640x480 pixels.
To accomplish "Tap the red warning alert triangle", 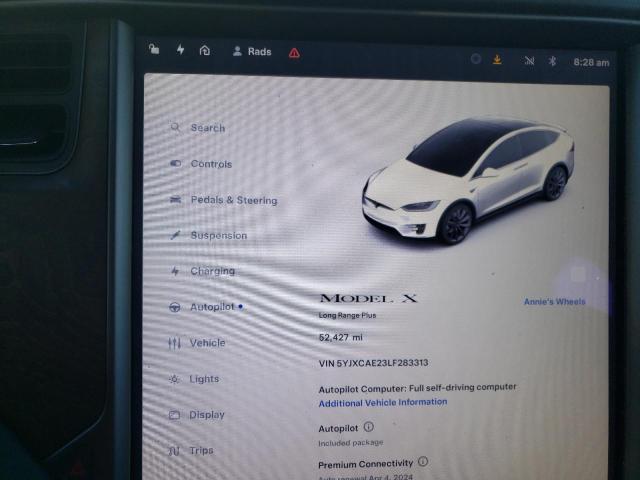I will click(294, 53).
